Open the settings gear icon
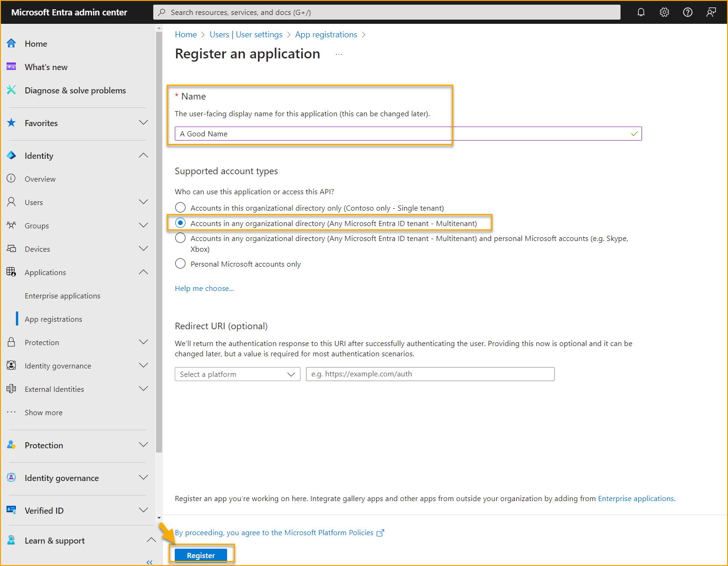The width and height of the screenshot is (728, 566). pos(664,12)
